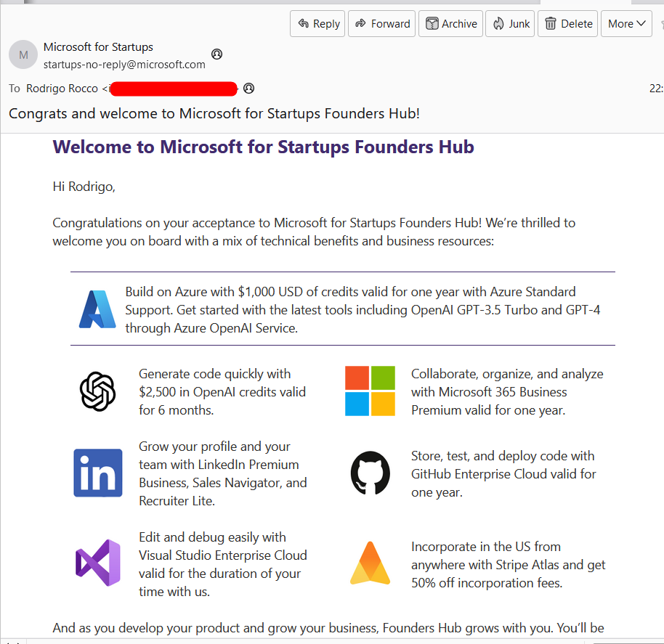Click the "Microsoft for Startups" sender name
The width and height of the screenshot is (664, 644).
(x=98, y=47)
